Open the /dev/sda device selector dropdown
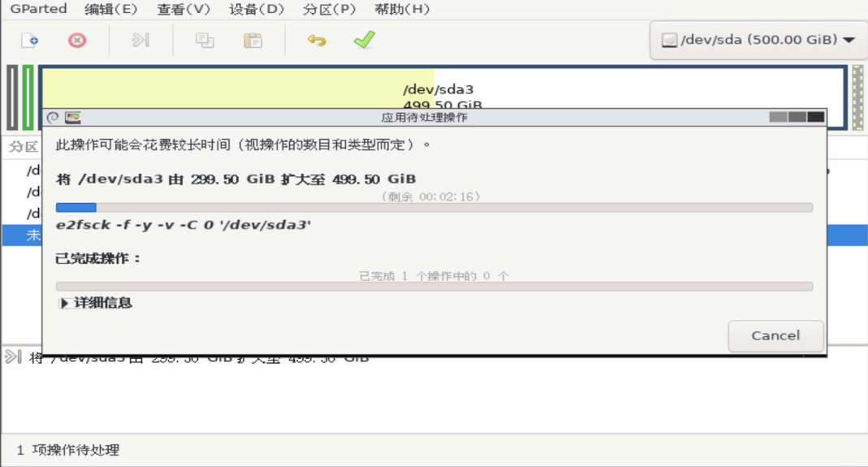This screenshot has width=868, height=467. 758,40
